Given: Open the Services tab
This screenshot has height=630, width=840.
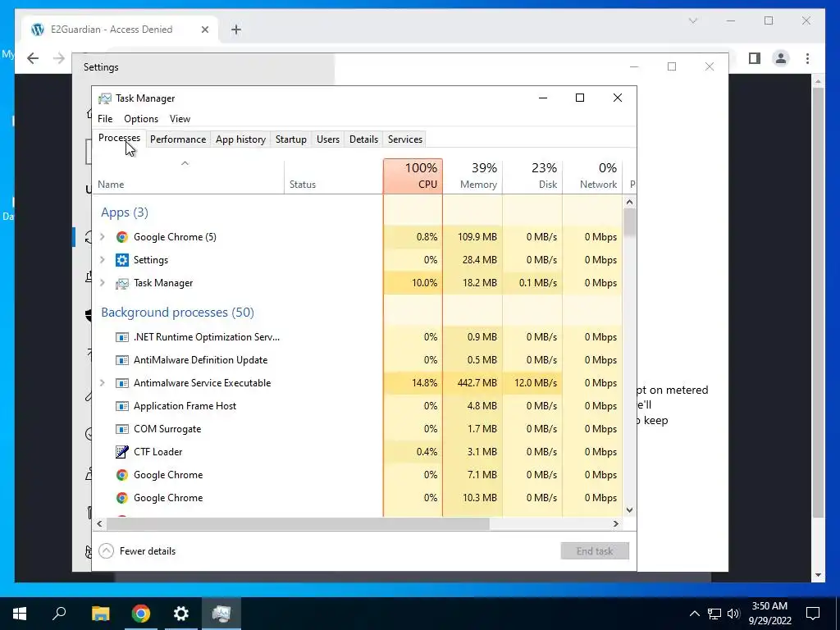Looking at the screenshot, I should (405, 139).
